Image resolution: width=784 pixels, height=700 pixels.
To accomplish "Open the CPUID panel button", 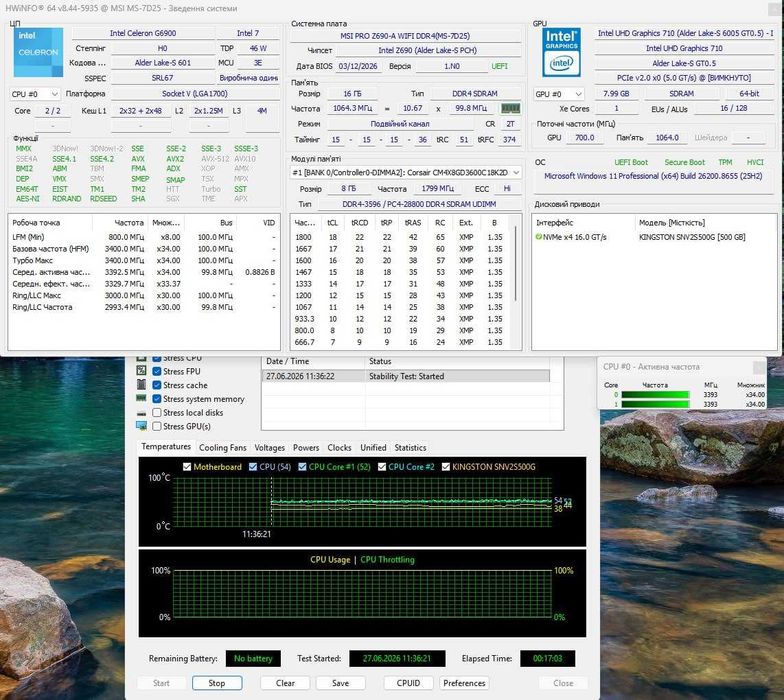I will (x=408, y=683).
